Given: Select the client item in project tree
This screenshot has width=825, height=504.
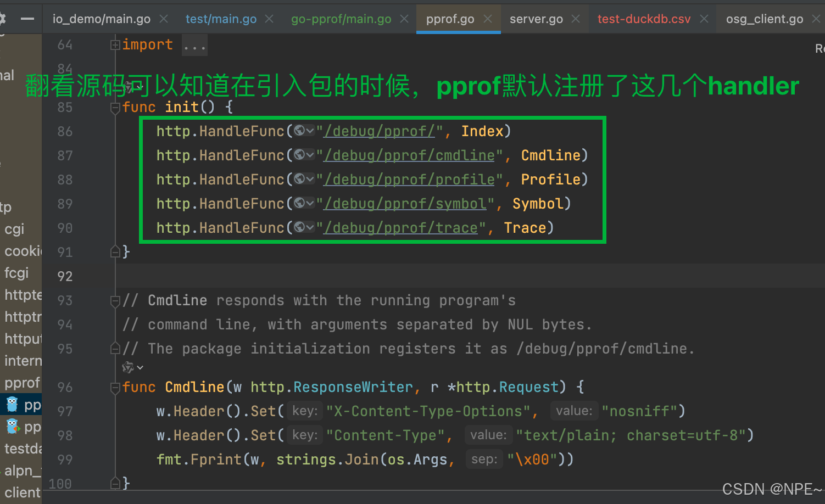Looking at the screenshot, I should (x=23, y=492).
